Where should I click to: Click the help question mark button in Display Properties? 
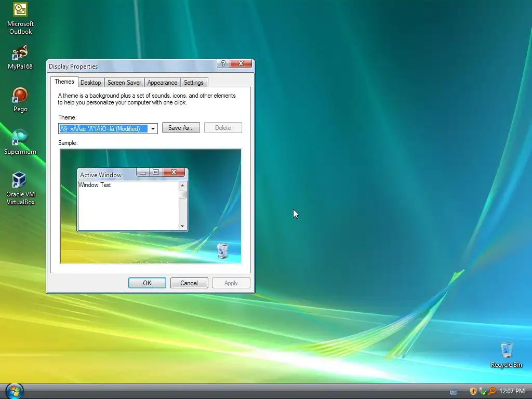point(223,63)
